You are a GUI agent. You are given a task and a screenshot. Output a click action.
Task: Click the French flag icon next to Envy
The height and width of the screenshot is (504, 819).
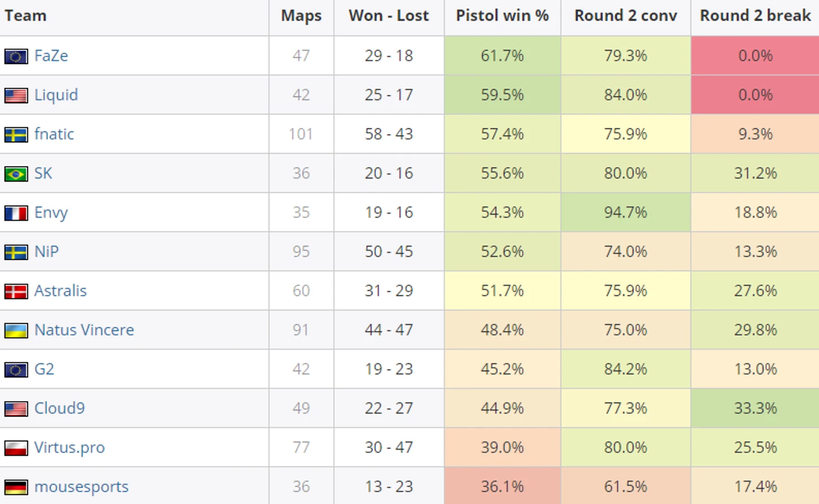(16, 213)
